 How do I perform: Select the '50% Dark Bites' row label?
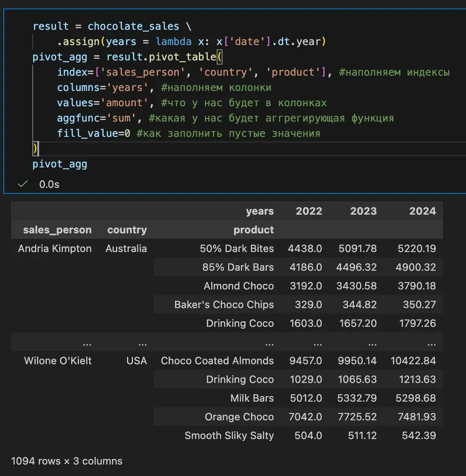click(x=237, y=249)
